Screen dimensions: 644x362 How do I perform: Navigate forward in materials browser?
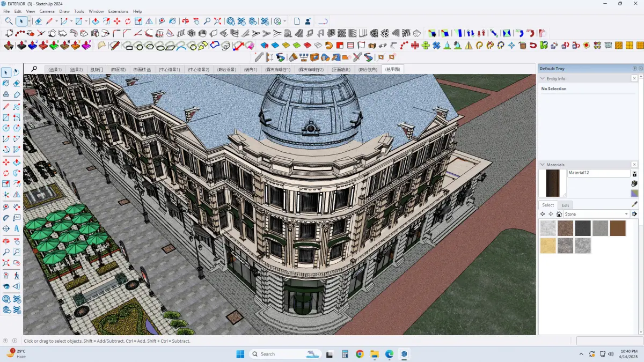point(551,214)
